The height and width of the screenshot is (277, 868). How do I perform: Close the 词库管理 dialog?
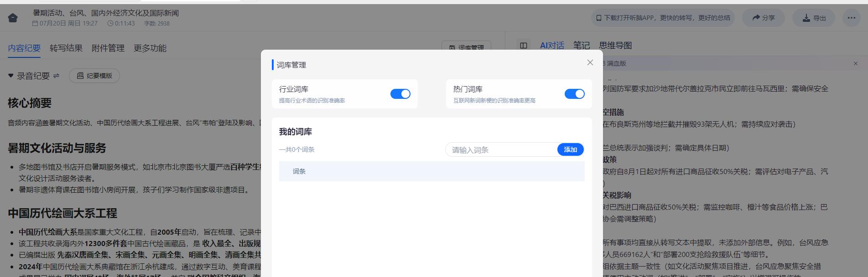point(590,62)
